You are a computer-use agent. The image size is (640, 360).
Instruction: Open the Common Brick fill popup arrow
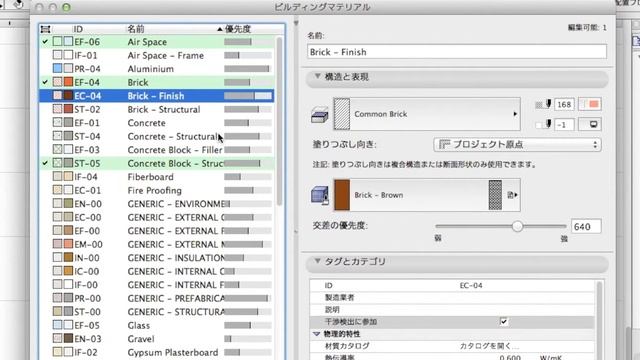coord(515,114)
